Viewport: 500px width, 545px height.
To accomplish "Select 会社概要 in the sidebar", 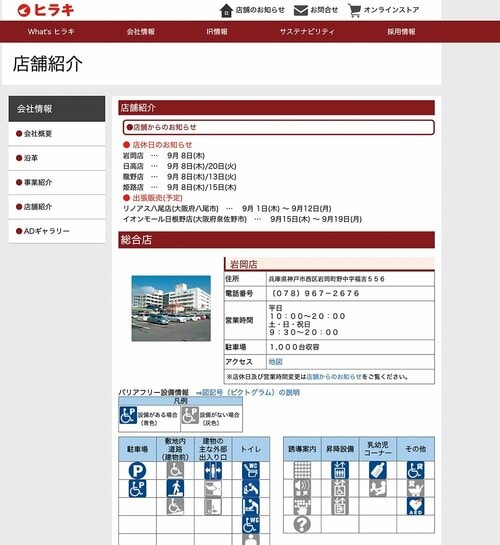I will [57, 134].
